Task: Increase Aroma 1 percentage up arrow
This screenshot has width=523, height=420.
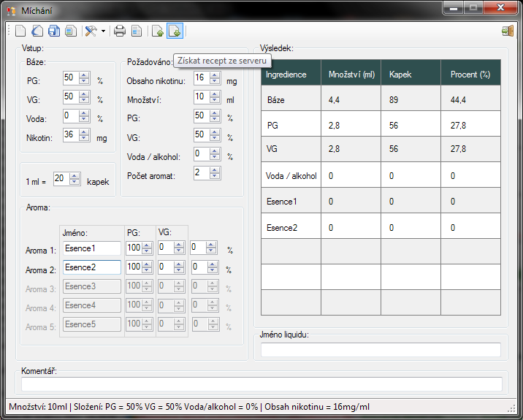Action: (211, 245)
